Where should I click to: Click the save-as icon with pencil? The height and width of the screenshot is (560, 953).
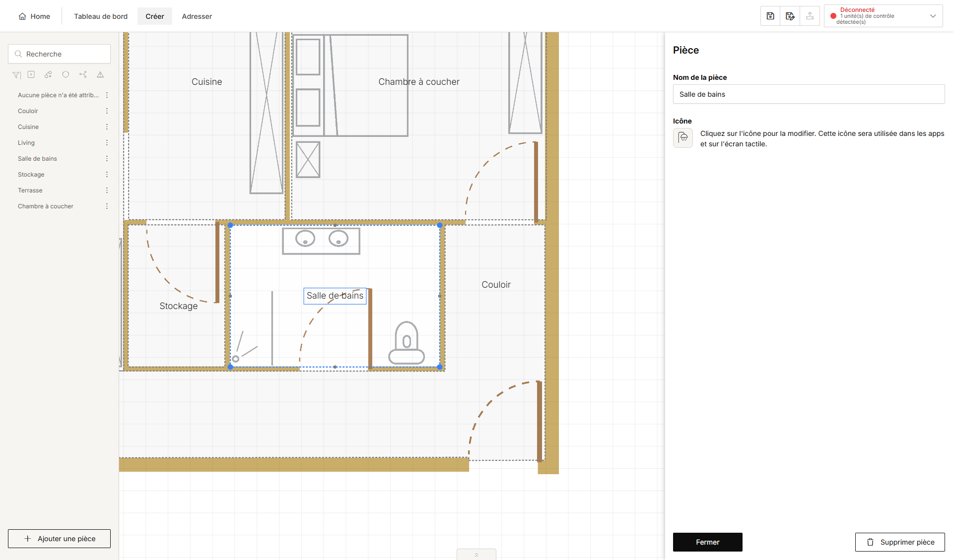tap(790, 16)
